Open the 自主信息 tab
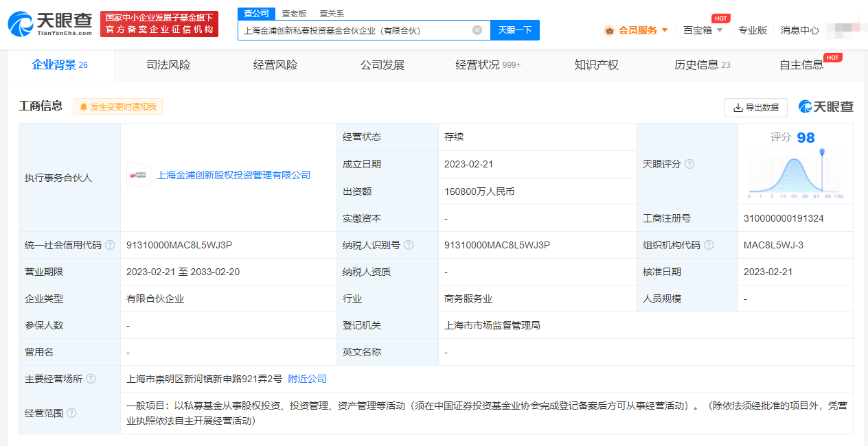 point(801,65)
